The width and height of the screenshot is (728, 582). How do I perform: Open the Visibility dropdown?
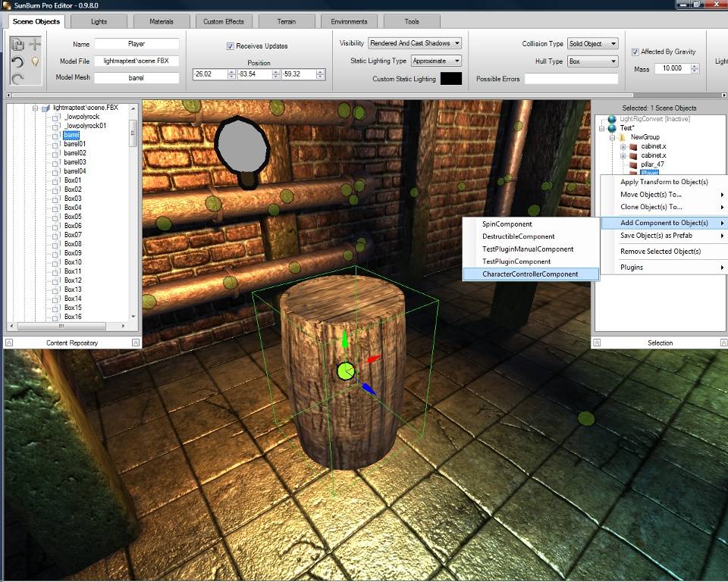415,43
